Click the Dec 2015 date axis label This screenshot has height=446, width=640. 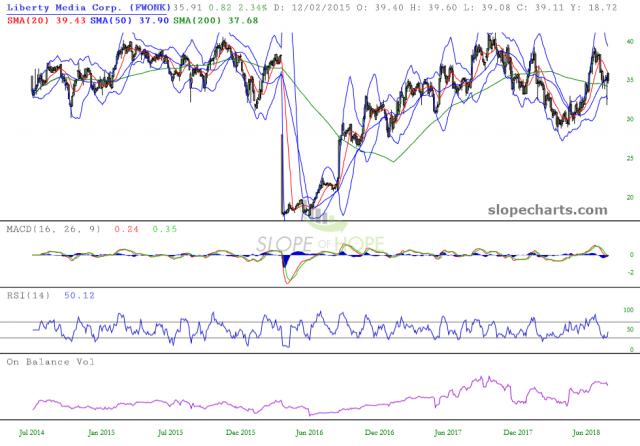[240, 433]
